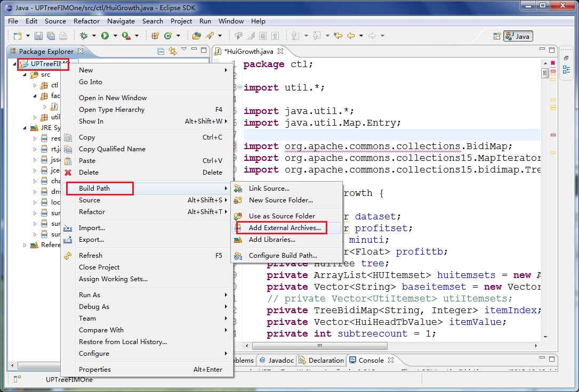Collapse the src folder tree node
Viewport: 579px width, 392px height.
click(x=24, y=75)
